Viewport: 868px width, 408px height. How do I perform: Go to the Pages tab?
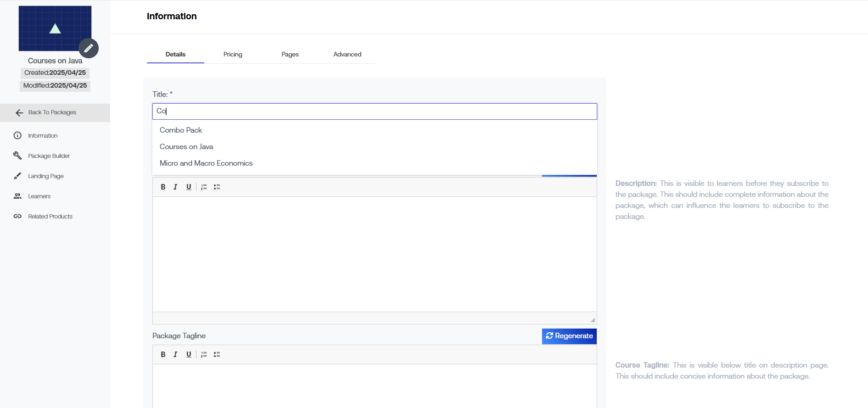pyautogui.click(x=290, y=54)
